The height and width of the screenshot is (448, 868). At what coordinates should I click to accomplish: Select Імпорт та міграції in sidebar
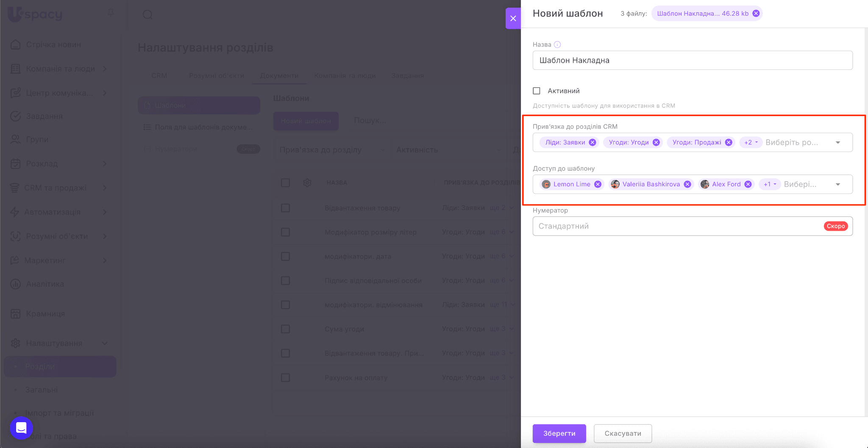pos(59,413)
